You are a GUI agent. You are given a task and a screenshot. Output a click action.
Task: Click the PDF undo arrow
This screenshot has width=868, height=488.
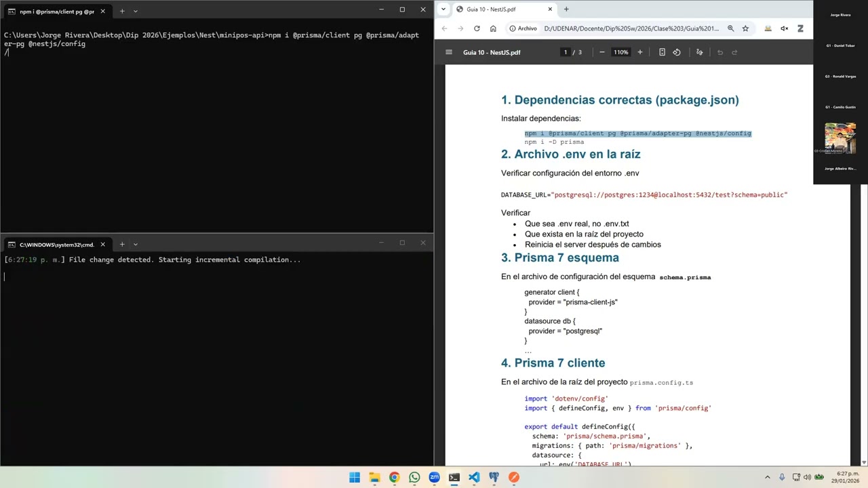[720, 52]
